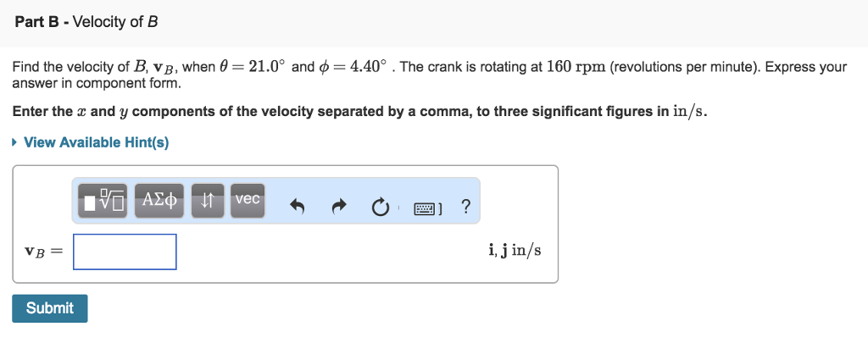The height and width of the screenshot is (343, 868).
Task: Open the View Available Hint(s) link
Action: 96,143
